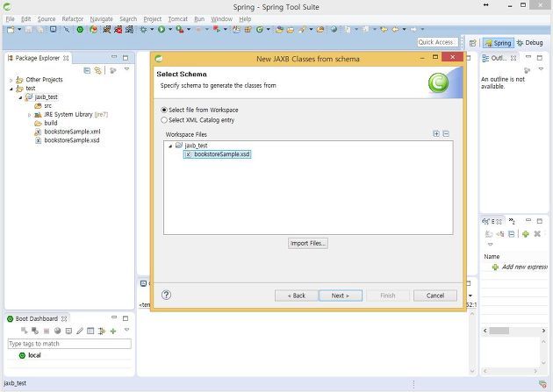Viewport: 553px width, 392px height.
Task: Open Boot Dashboard view menu triangle
Action: pyautogui.click(x=126, y=330)
